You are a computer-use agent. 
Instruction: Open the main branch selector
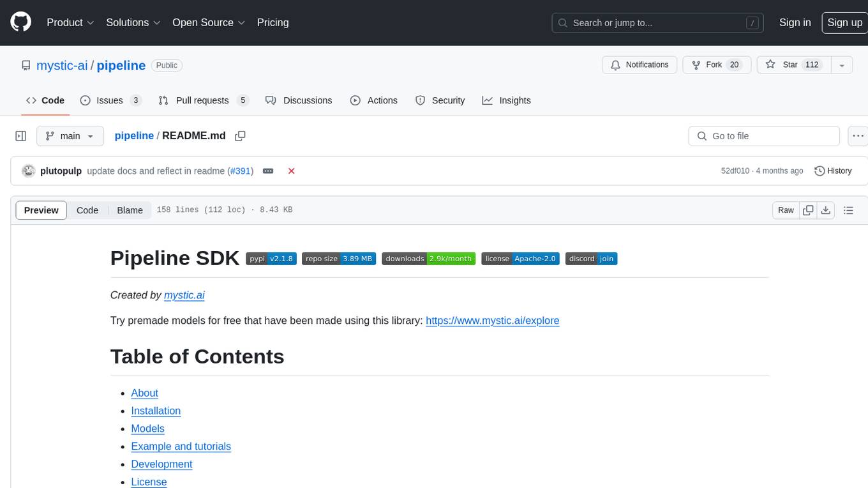(70, 136)
